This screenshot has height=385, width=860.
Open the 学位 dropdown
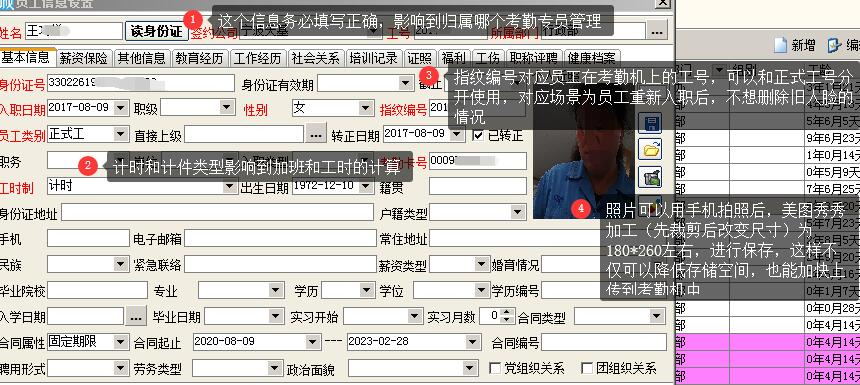pyautogui.click(x=482, y=290)
